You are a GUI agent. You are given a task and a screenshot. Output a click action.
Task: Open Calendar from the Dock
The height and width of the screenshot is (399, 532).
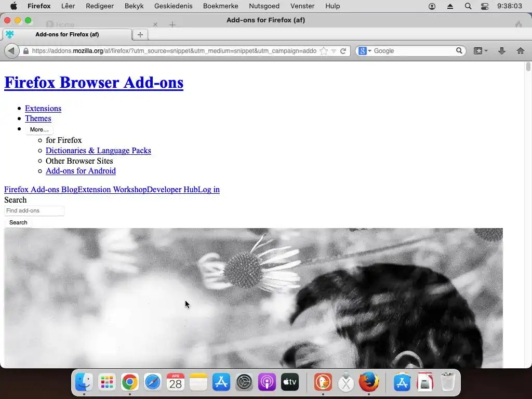click(x=176, y=382)
